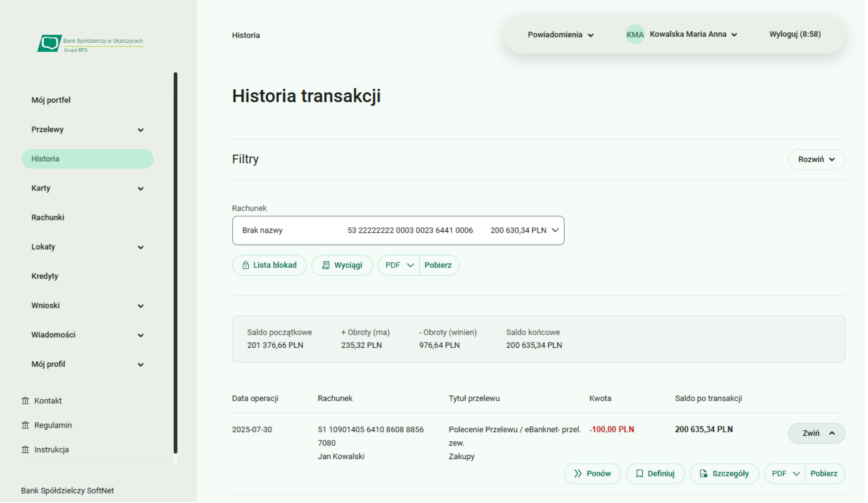Open the PDF format dropdown under account
Screen dimensions: 868x503
coord(399,265)
